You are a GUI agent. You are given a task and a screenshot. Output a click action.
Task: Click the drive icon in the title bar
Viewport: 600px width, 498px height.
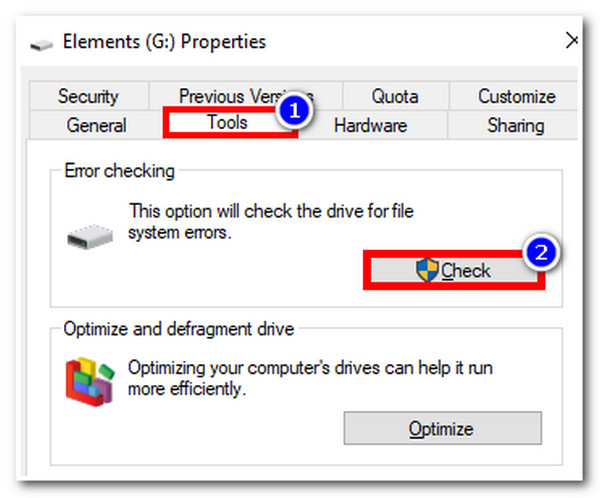coord(41,45)
